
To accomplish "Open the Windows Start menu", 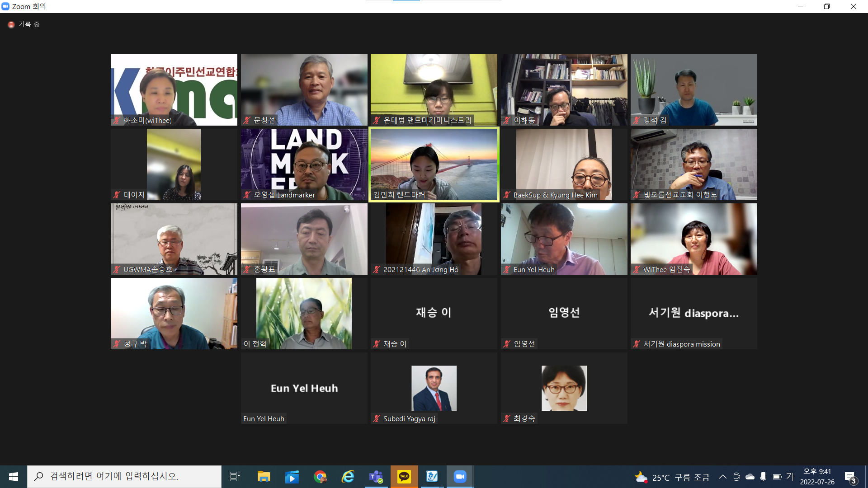I will pos(14,477).
